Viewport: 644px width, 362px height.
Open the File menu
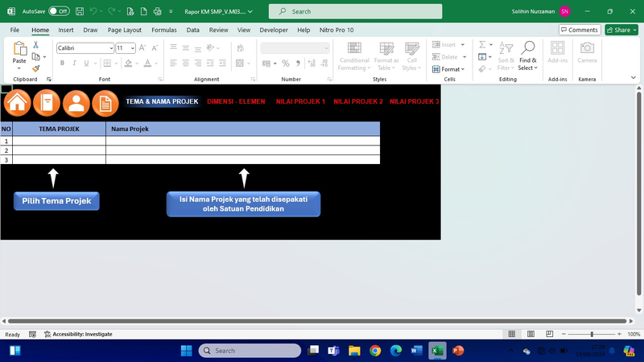click(14, 30)
